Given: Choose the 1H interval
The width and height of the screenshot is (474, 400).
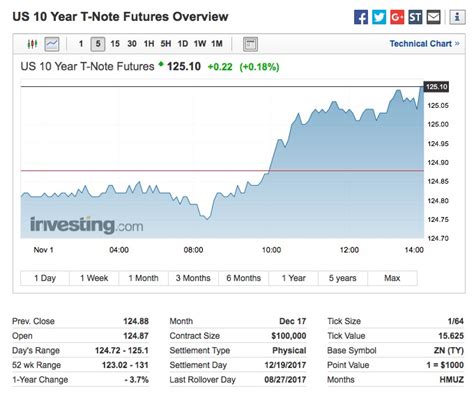Looking at the screenshot, I should (149, 44).
